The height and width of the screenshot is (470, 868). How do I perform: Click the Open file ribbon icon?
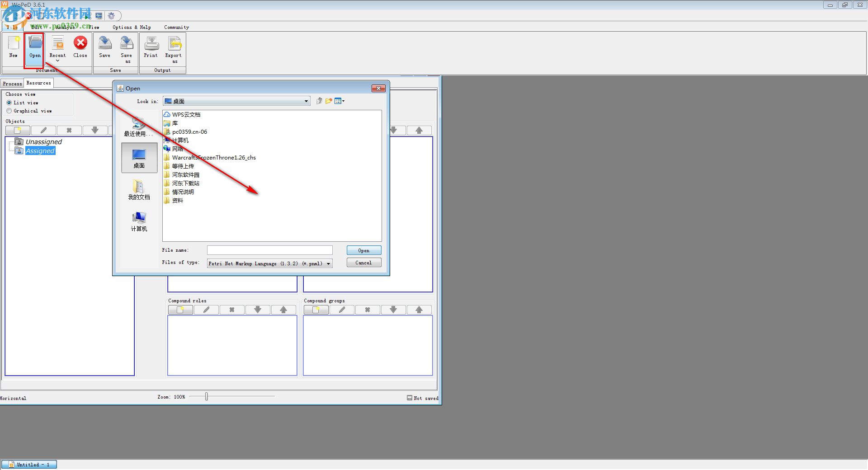(x=35, y=47)
